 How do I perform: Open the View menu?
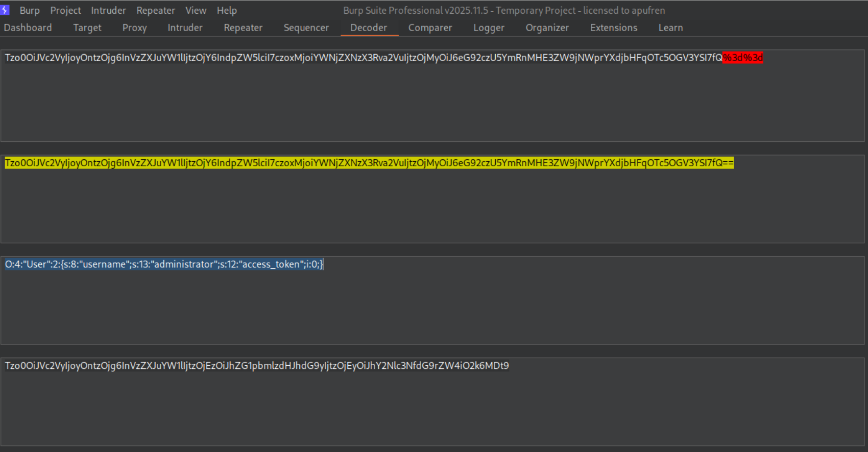[x=196, y=10]
